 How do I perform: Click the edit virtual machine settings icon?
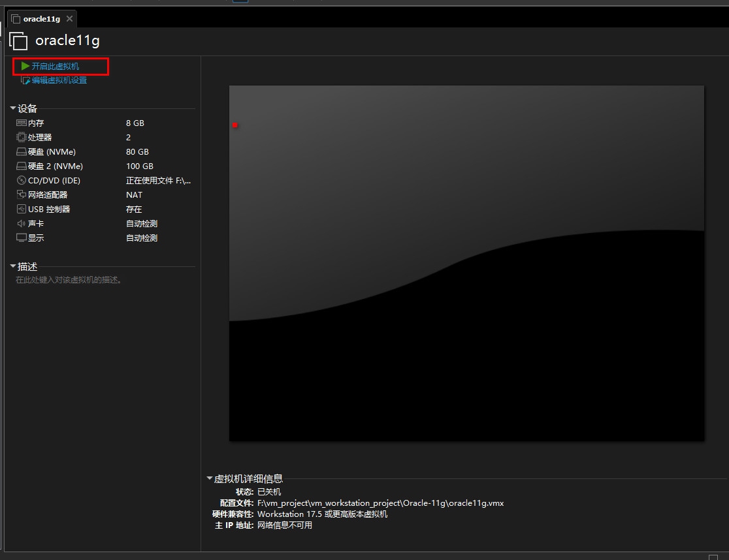click(x=25, y=80)
